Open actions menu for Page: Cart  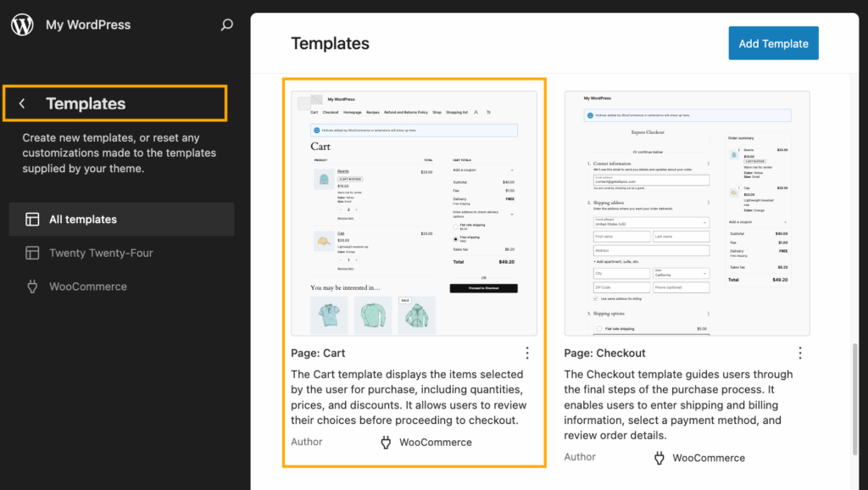pyautogui.click(x=527, y=353)
